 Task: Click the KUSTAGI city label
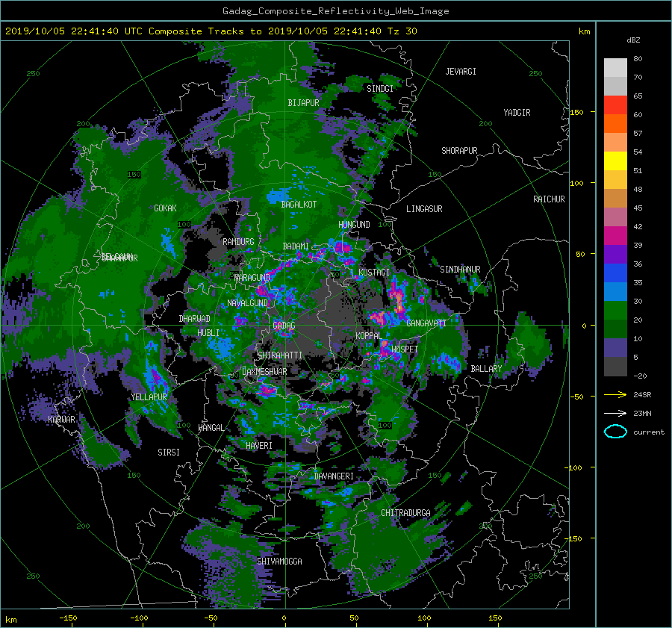[374, 273]
